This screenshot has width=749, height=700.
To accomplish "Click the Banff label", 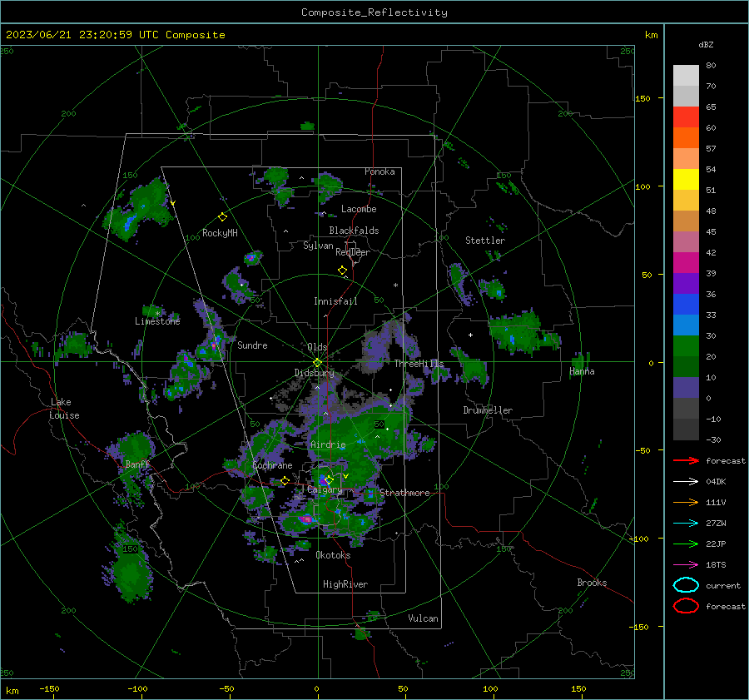I will click(137, 464).
